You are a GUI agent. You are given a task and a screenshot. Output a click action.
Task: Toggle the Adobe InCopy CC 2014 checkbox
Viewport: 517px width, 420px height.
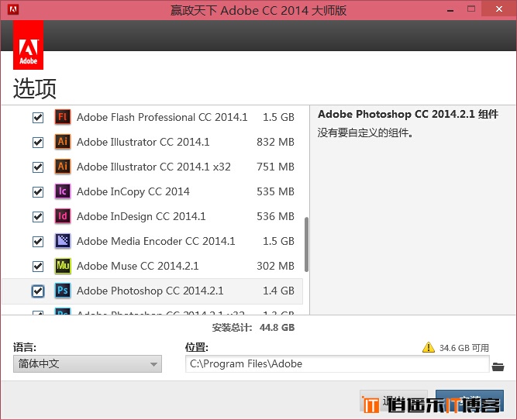(38, 192)
